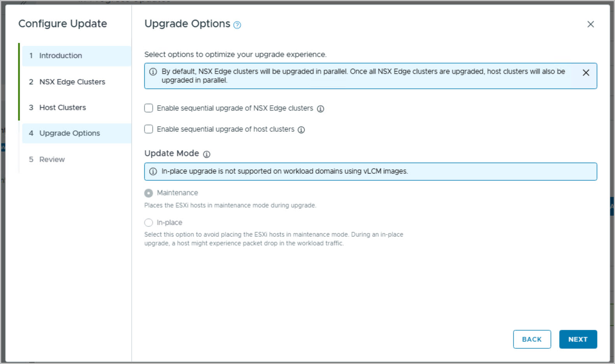Image resolution: width=615 pixels, height=364 pixels.
Task: Select the In-place update mode
Action: pos(149,223)
